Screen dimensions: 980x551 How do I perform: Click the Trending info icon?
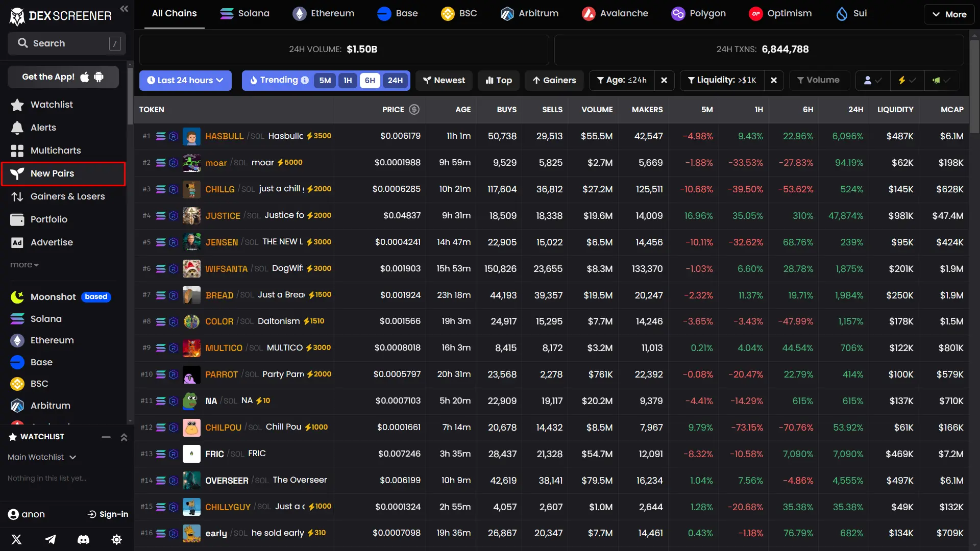[x=305, y=80]
